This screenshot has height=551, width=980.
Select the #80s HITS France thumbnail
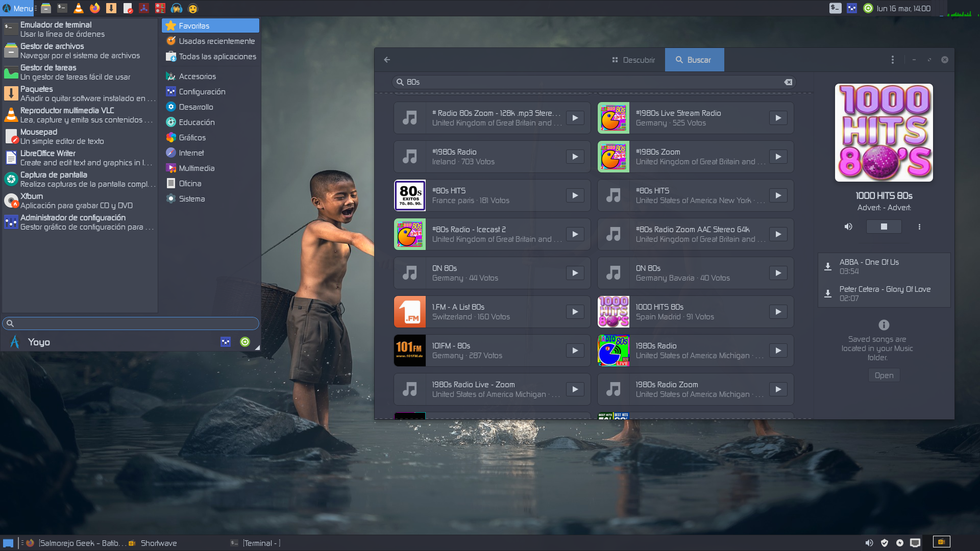pos(410,195)
